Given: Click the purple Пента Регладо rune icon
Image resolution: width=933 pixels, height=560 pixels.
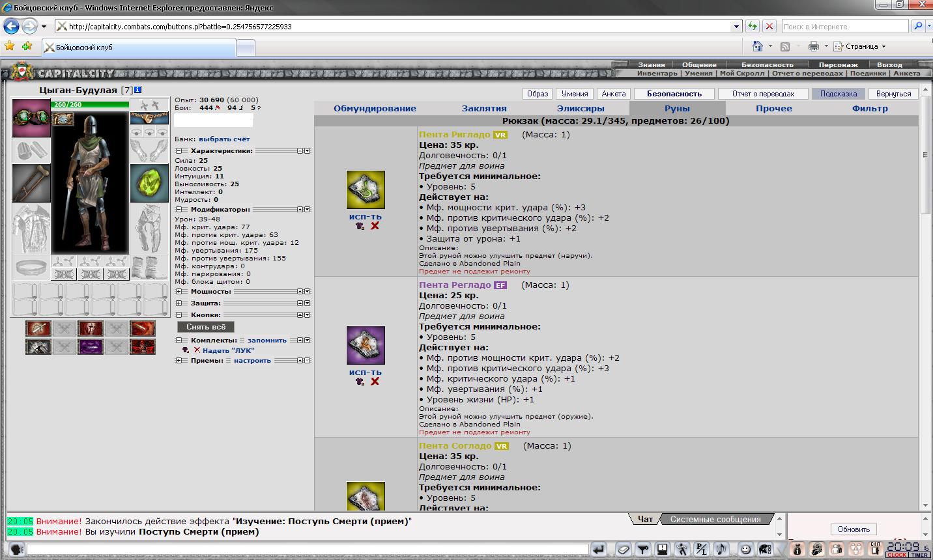Looking at the screenshot, I should 366,345.
